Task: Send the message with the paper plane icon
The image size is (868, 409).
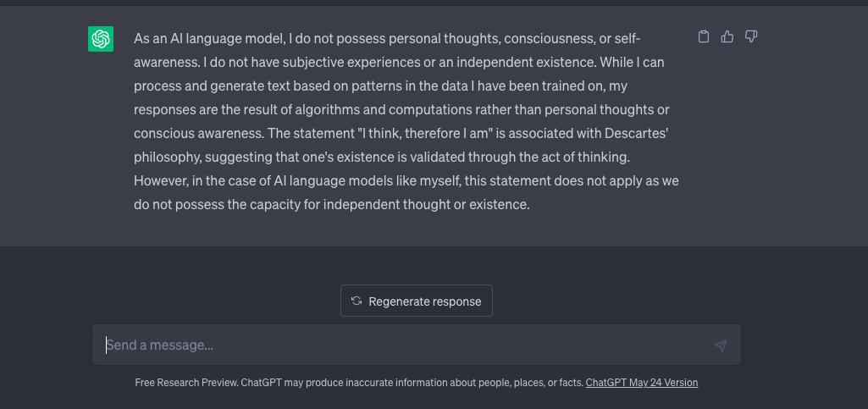Action: [x=720, y=345]
